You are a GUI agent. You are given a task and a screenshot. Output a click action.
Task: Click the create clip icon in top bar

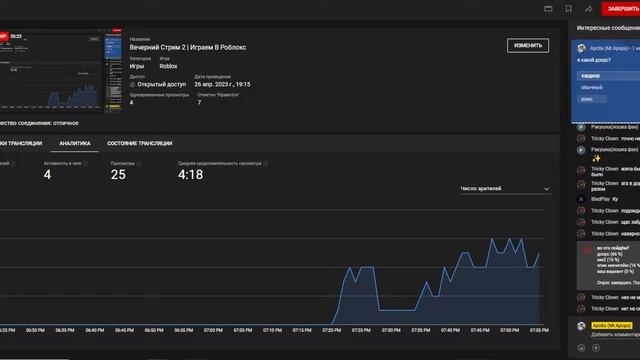[x=548, y=9]
